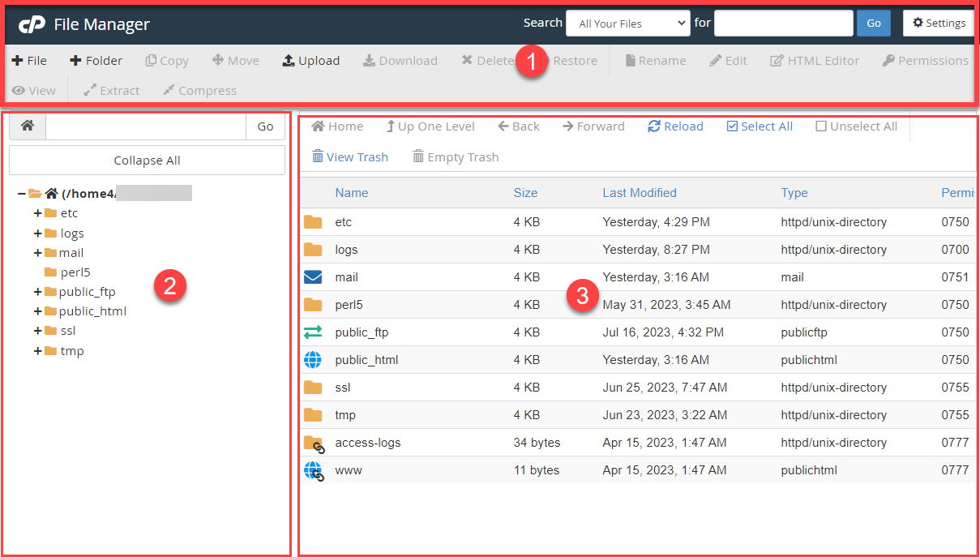Image resolution: width=980 pixels, height=557 pixels.
Task: Click Up One Level
Action: 430,126
